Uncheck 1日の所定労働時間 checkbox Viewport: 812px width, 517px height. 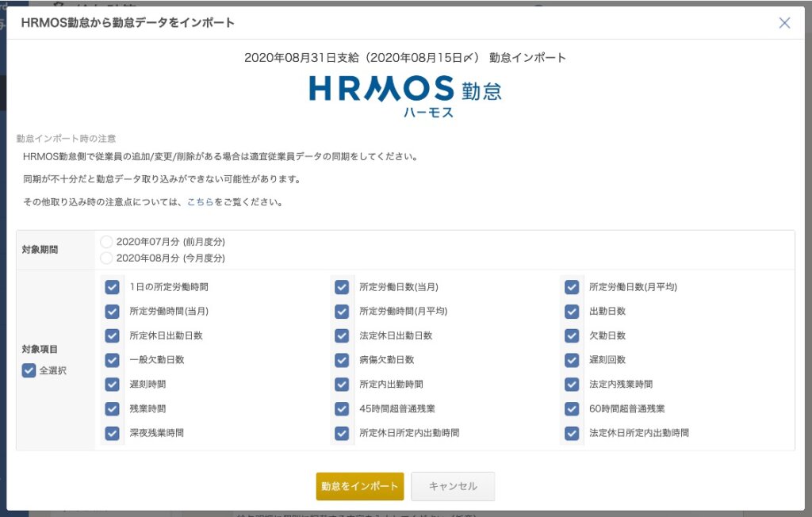113,287
